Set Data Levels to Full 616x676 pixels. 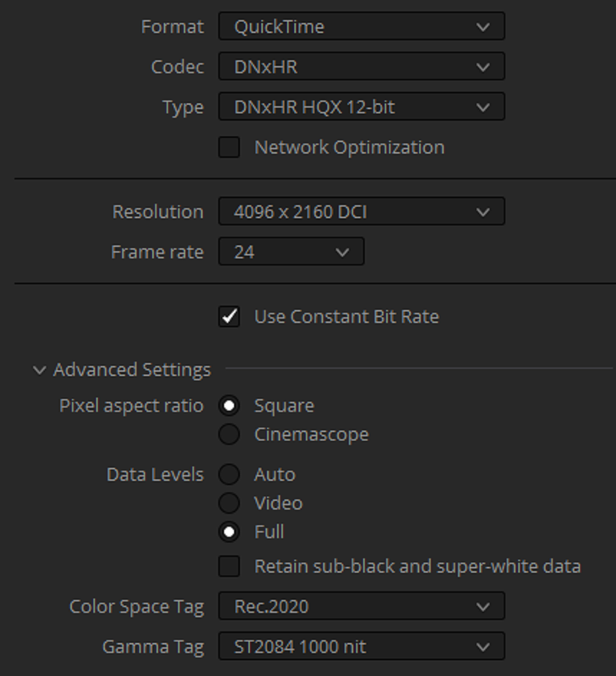tap(229, 532)
